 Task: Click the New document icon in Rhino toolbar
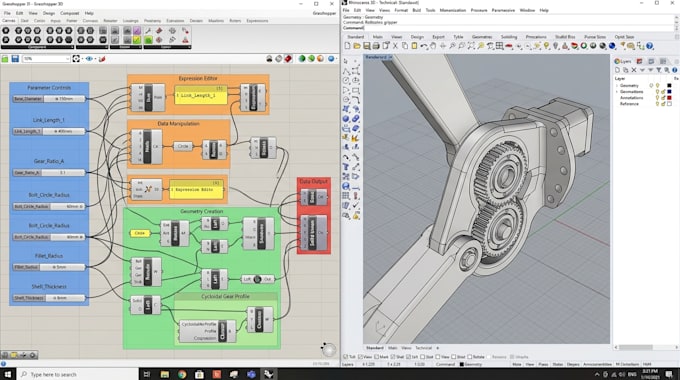pyautogui.click(x=347, y=46)
